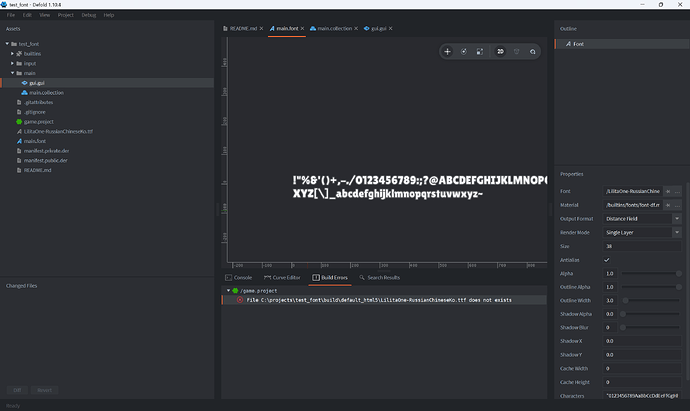Open the File menu
This screenshot has width=690, height=411.
click(11, 15)
